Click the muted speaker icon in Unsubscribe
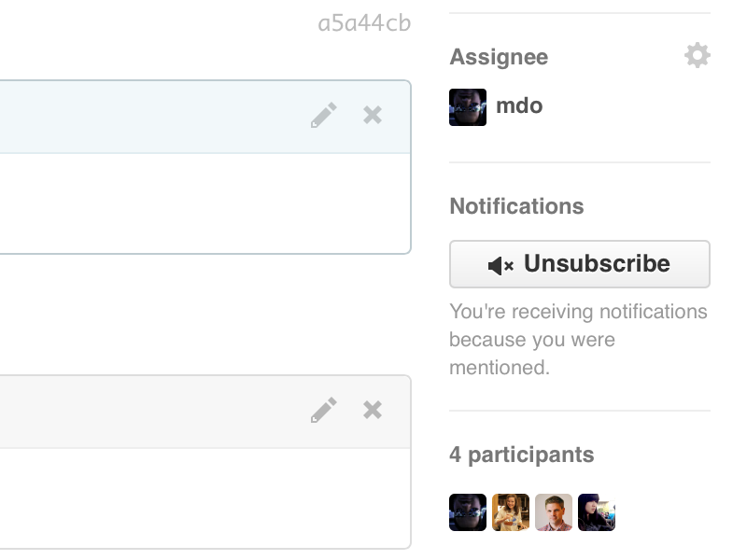Screen dimensions: 747x560 click(500, 265)
